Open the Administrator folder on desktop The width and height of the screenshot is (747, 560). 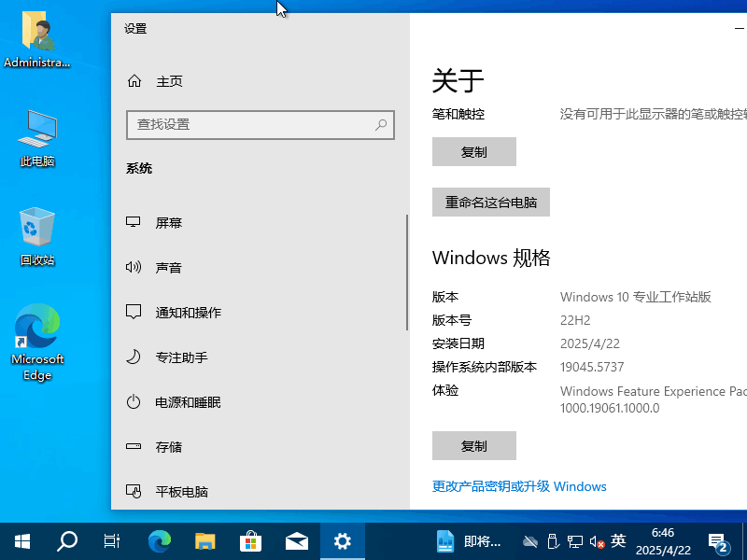(x=37, y=40)
